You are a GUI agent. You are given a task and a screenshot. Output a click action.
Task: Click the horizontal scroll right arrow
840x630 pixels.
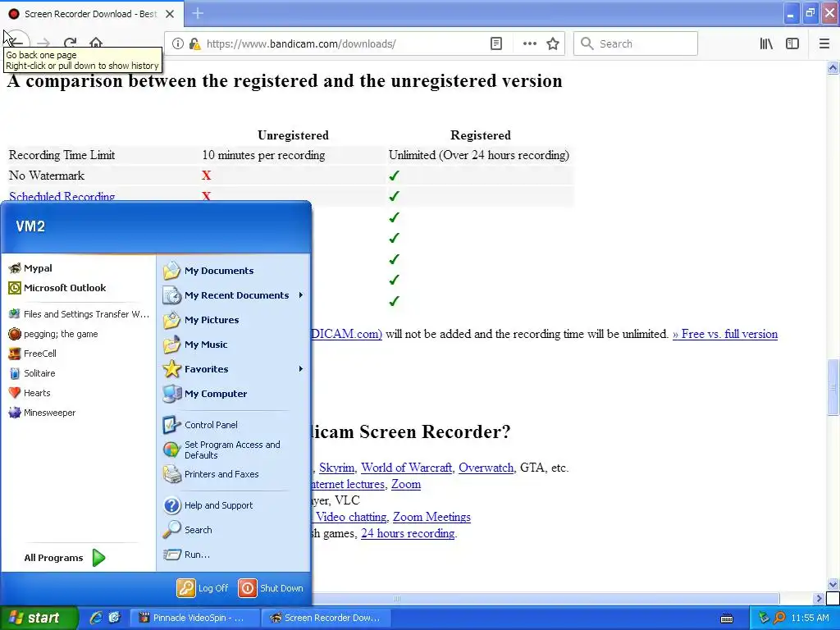(818, 598)
